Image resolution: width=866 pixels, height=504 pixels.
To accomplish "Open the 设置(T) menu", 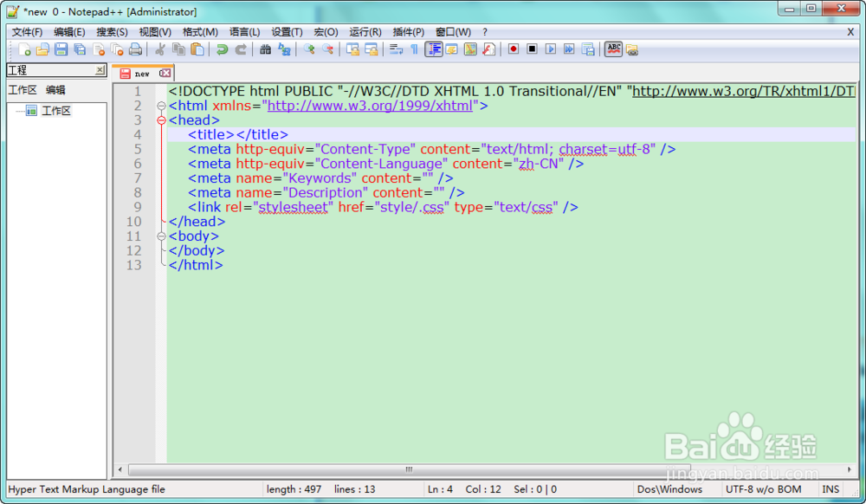I will tap(288, 32).
